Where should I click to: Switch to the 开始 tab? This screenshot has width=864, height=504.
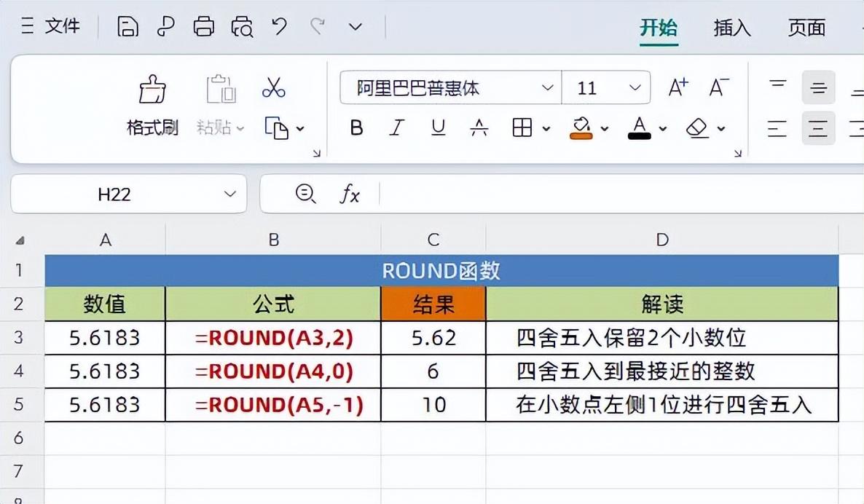pyautogui.click(x=659, y=27)
